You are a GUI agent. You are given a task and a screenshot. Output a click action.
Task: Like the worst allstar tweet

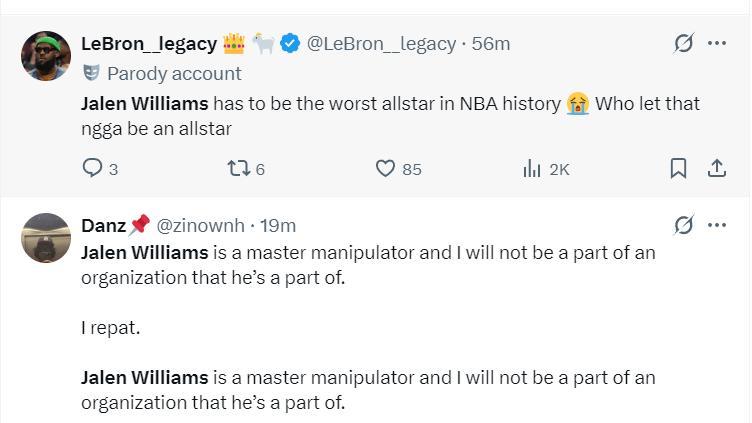pyautogui.click(x=386, y=169)
